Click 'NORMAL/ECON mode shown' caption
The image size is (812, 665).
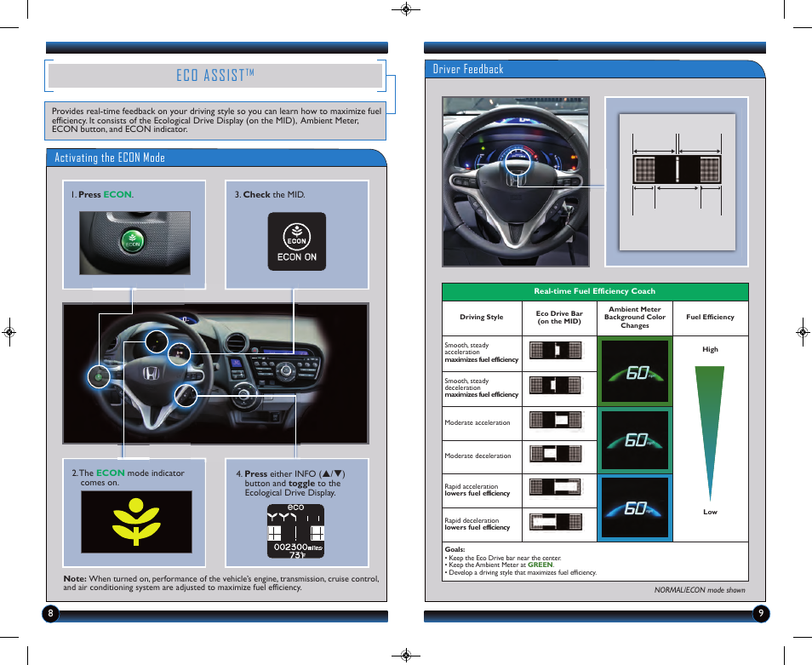[x=700, y=590]
